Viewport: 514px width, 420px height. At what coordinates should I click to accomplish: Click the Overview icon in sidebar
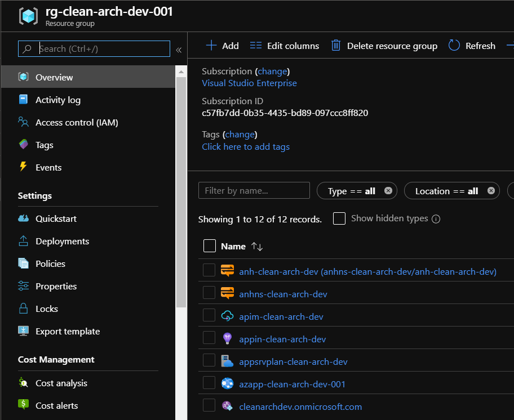point(23,77)
